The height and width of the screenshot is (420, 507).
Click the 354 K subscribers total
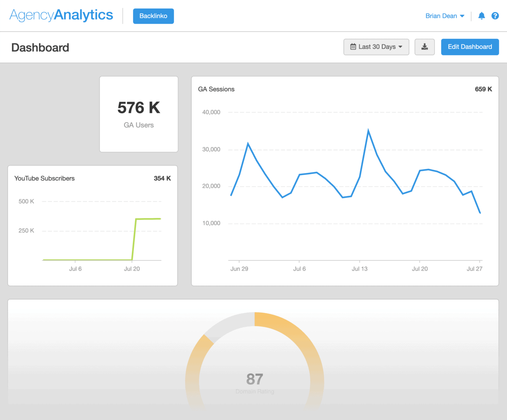(x=162, y=178)
